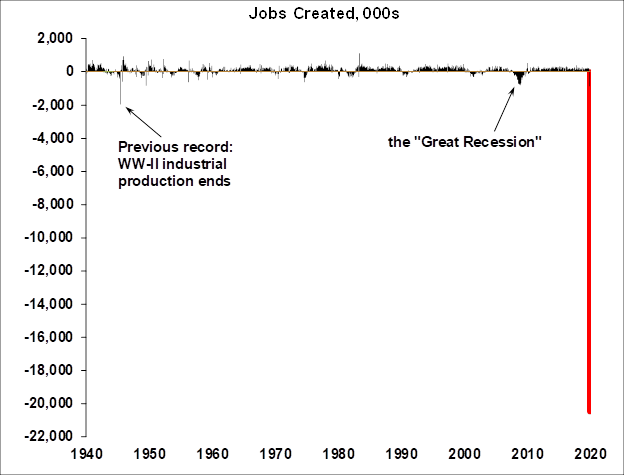
Task: Click the x-axis year '1980'
Action: point(338,454)
